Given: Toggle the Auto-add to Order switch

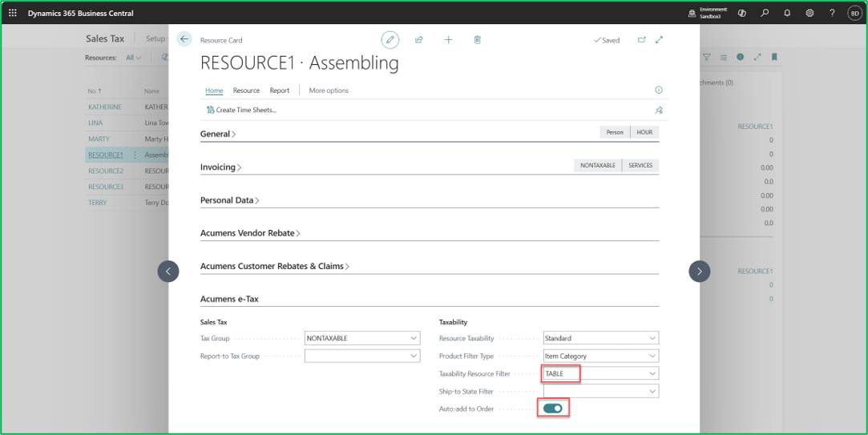Looking at the screenshot, I should (x=552, y=409).
